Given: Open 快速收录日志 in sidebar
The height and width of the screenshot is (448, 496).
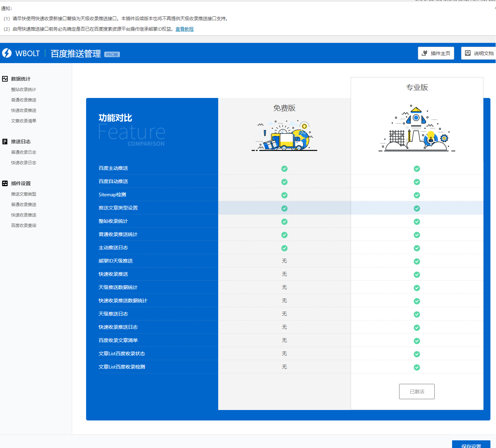Looking at the screenshot, I should tap(24, 163).
